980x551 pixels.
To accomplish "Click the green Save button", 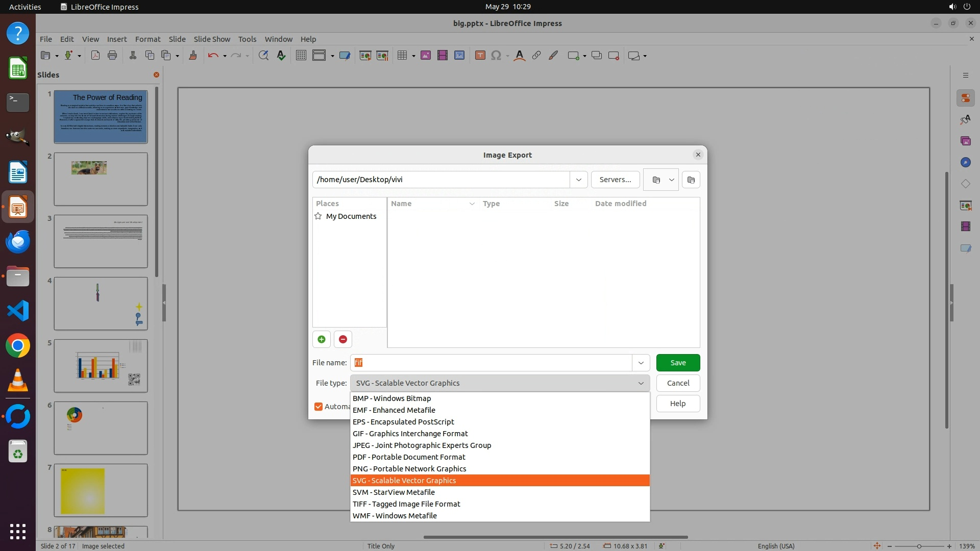I will pos(678,363).
